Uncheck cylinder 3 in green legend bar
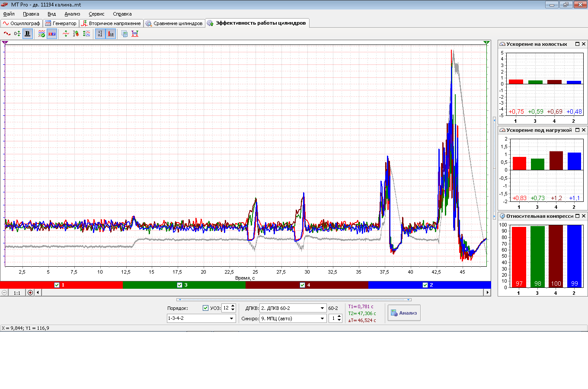This screenshot has width=588, height=389. [180, 285]
